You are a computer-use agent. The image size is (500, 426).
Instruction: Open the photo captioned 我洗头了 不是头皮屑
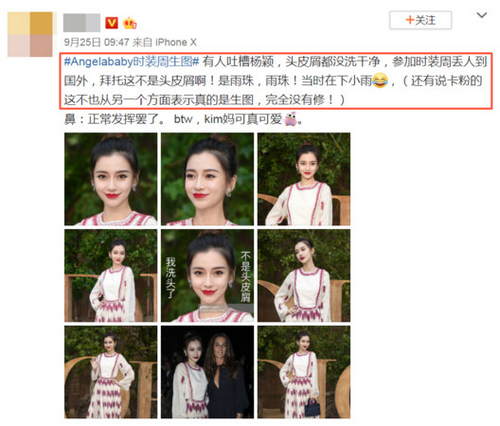(x=207, y=276)
